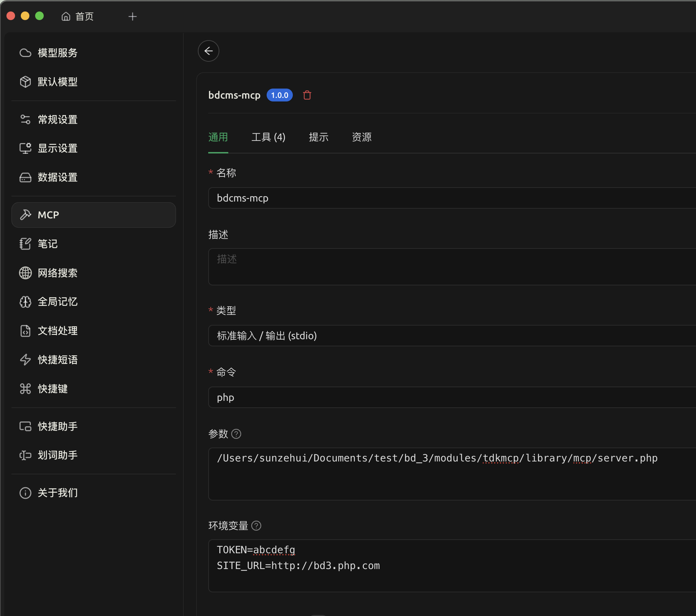The height and width of the screenshot is (616, 696).
Task: Expand the MCP sidebar entry
Action: click(48, 215)
